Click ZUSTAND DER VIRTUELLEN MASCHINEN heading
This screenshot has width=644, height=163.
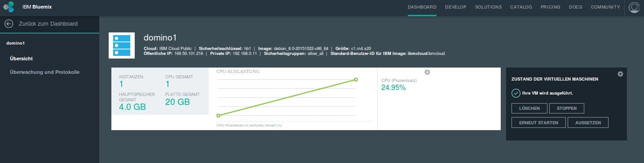pos(555,79)
